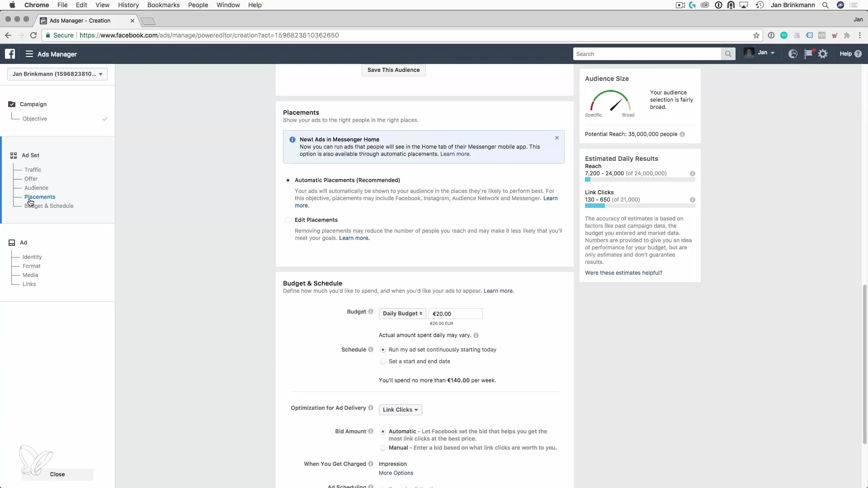Bookmark page with the star icon
The height and width of the screenshot is (488, 868).
(x=756, y=35)
